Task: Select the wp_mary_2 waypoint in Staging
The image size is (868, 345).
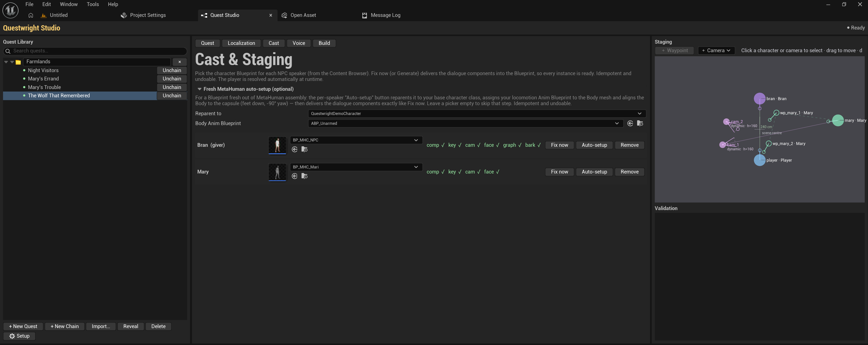Action: [x=769, y=143]
